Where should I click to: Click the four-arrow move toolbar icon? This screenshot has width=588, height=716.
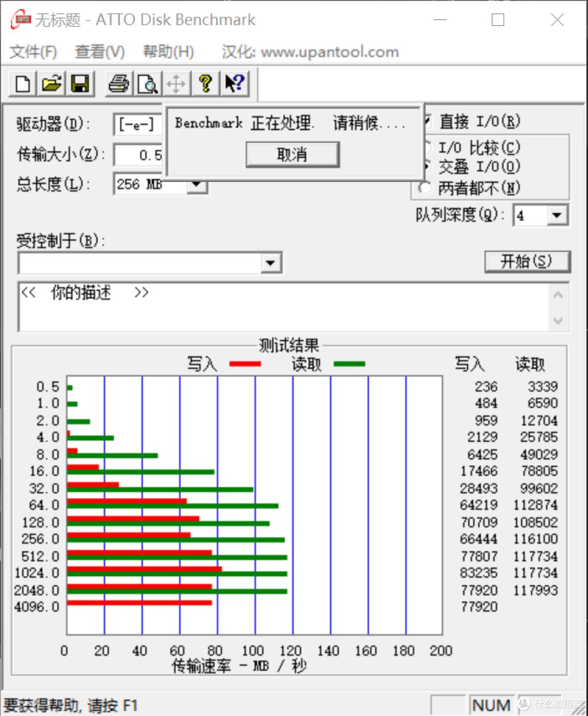pos(176,84)
